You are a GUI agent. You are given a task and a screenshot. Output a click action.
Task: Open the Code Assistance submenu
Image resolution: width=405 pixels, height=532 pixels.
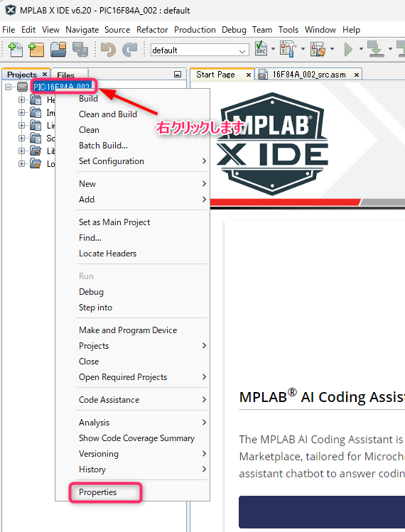click(x=132, y=400)
